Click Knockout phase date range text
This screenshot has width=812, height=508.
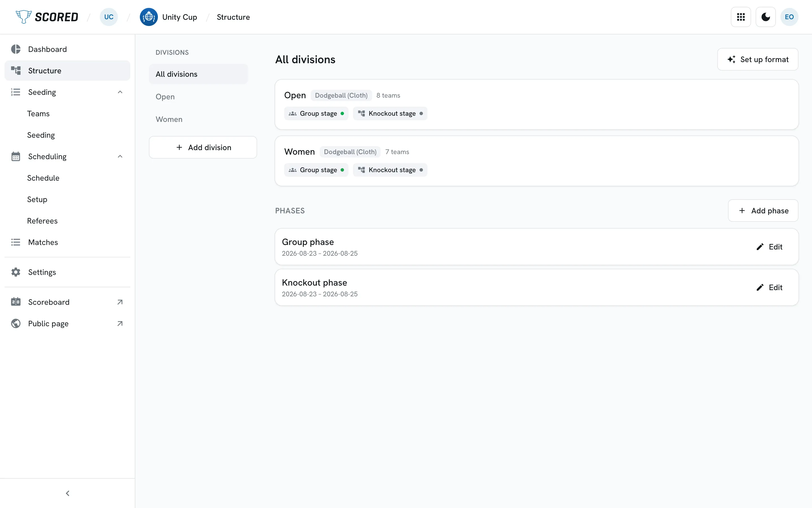point(320,294)
